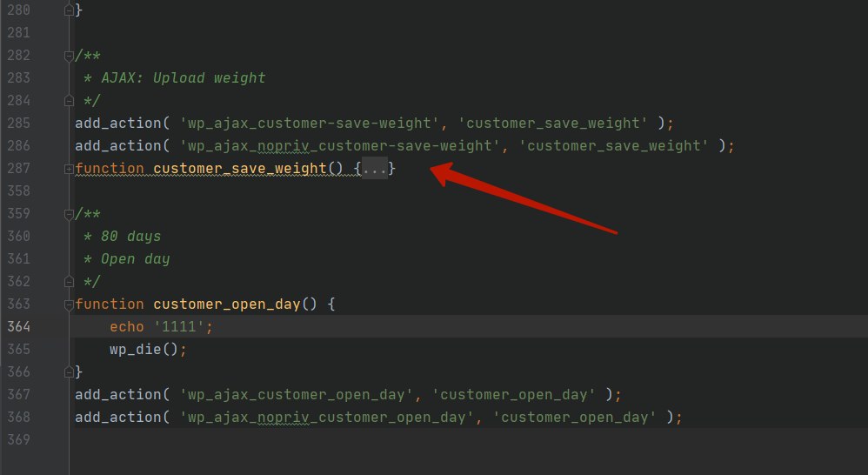Image resolution: width=868 pixels, height=475 pixels.
Task: Click the string 'wp_ajax_nopriv_customer-save-weight'
Action: 340,145
